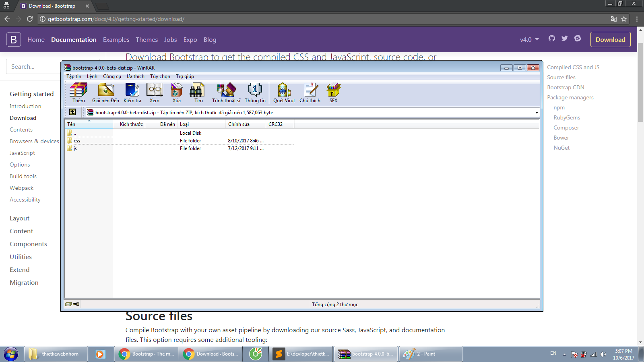Bookmark this page with the star icon

tap(624, 19)
